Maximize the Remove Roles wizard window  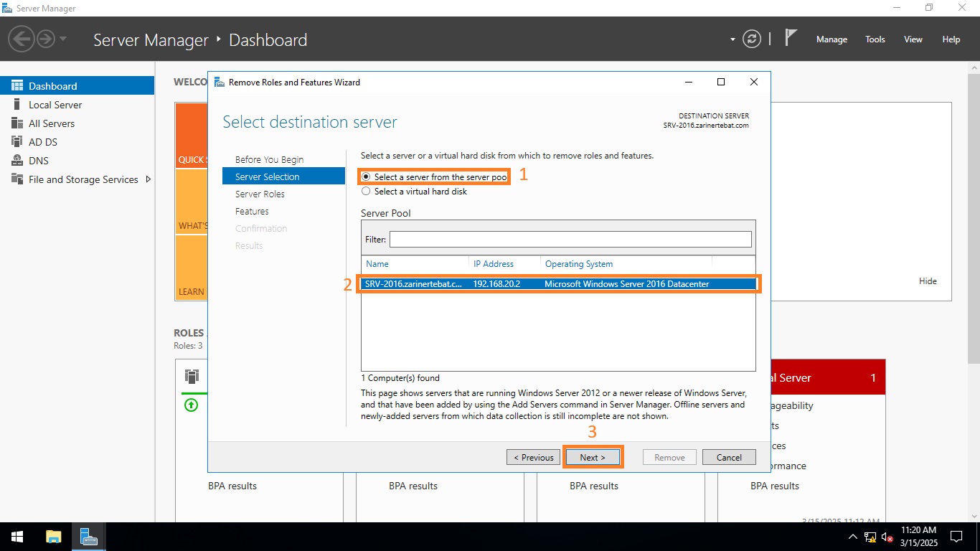(721, 82)
